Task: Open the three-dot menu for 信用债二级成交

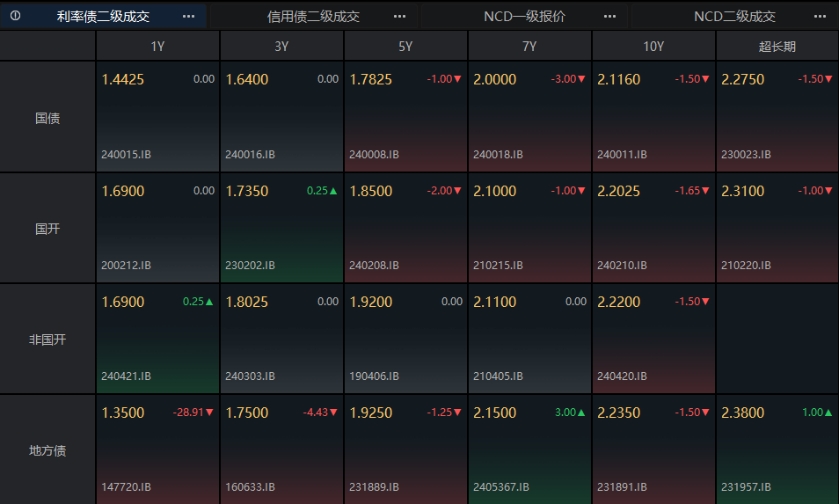Action: pos(399,16)
